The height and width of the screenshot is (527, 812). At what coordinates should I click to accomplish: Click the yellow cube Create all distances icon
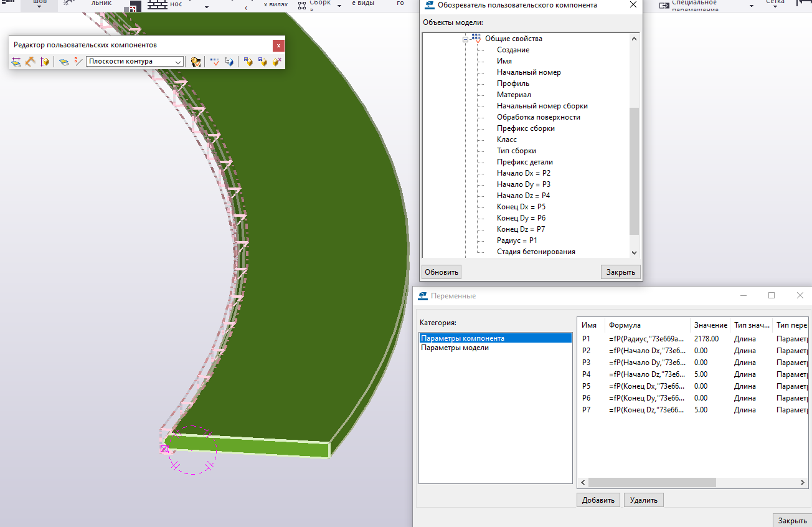click(x=45, y=62)
